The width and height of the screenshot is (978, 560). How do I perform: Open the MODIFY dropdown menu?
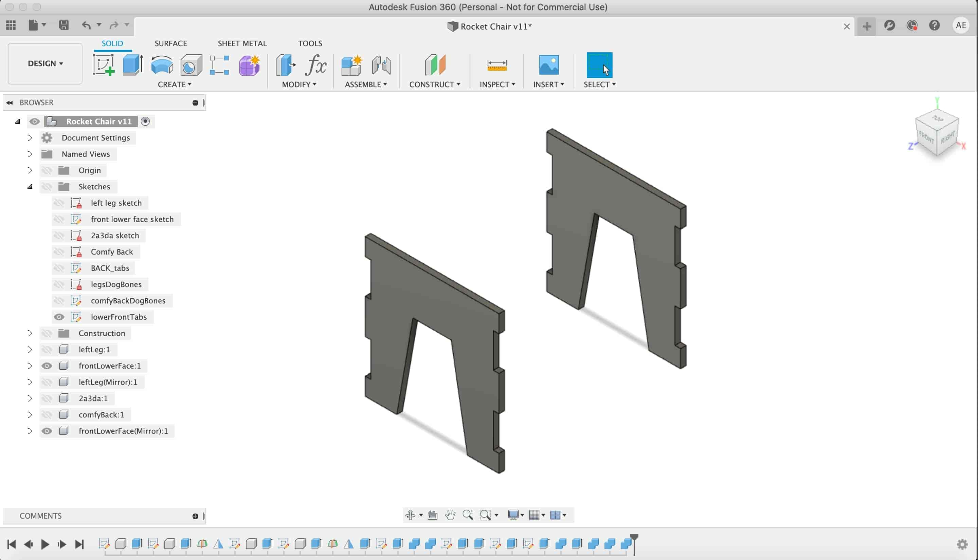[x=299, y=84]
